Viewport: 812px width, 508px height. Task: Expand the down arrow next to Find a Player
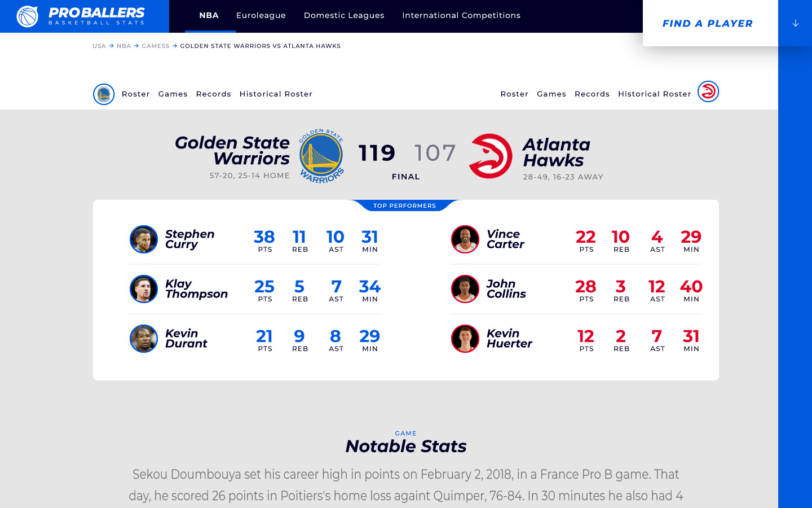[795, 23]
